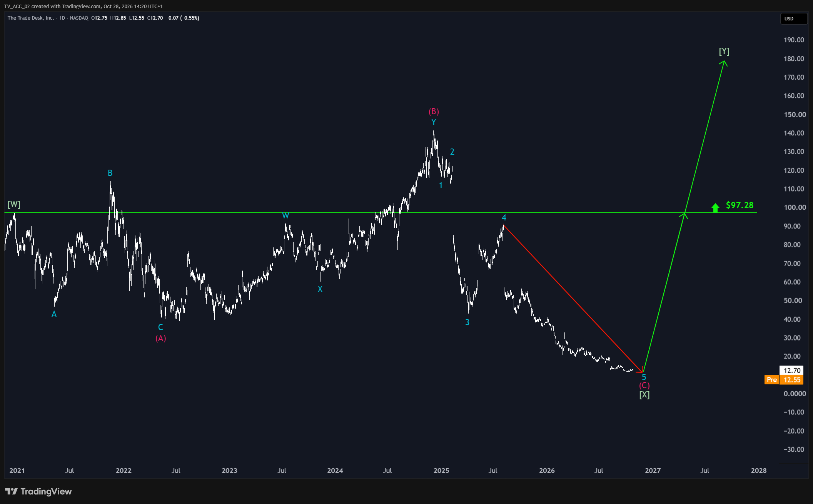Click the −0.07 (−0.55%) change value
Image resolution: width=813 pixels, height=504 pixels.
(182, 18)
